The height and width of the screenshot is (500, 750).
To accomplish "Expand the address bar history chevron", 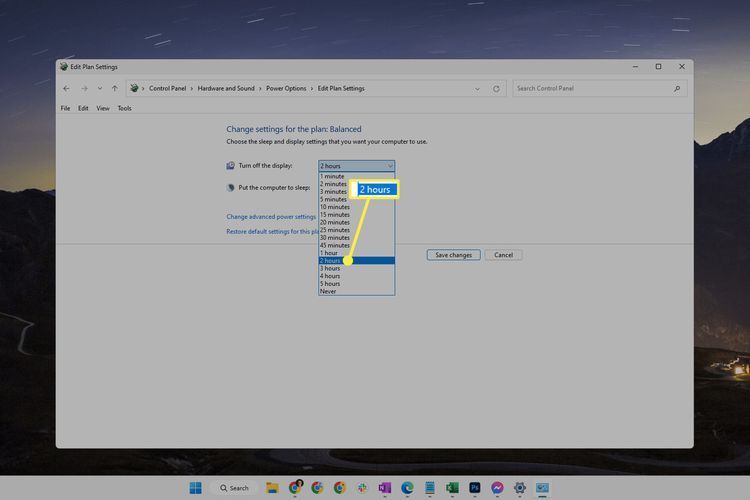I will pyautogui.click(x=477, y=89).
